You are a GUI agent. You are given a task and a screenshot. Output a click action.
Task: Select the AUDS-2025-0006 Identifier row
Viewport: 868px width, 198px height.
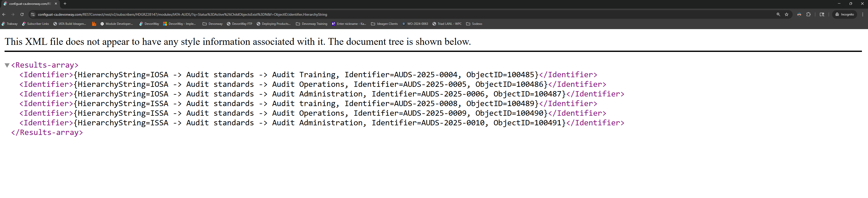(322, 94)
